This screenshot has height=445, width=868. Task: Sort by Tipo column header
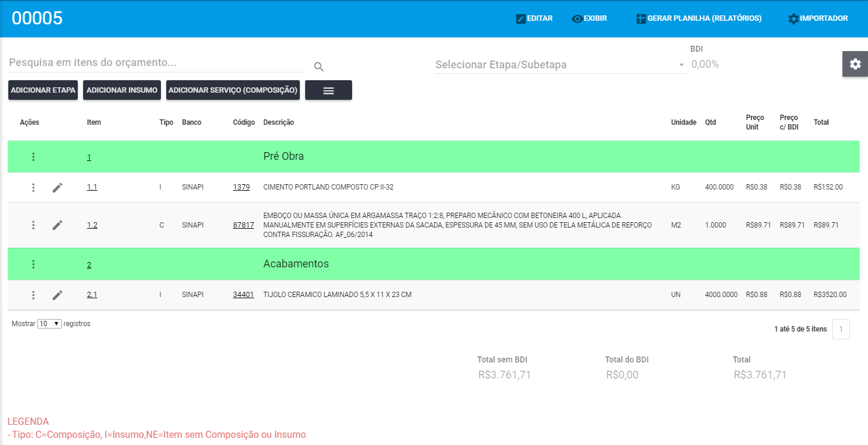tap(166, 122)
